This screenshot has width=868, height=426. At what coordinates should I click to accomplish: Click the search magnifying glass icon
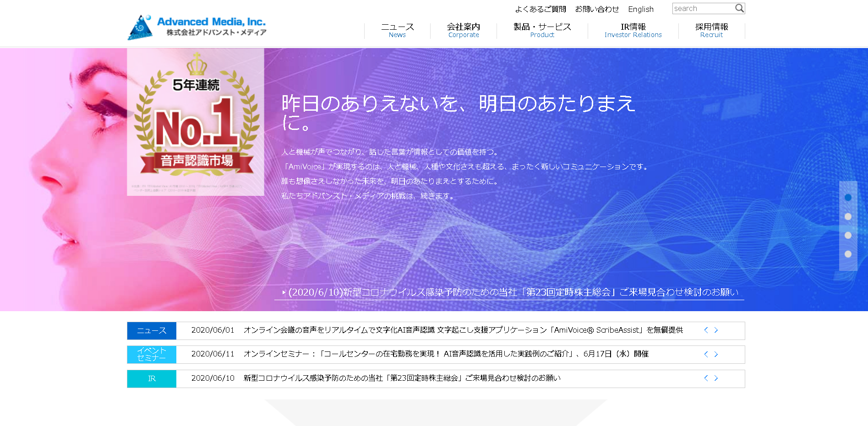point(739,8)
